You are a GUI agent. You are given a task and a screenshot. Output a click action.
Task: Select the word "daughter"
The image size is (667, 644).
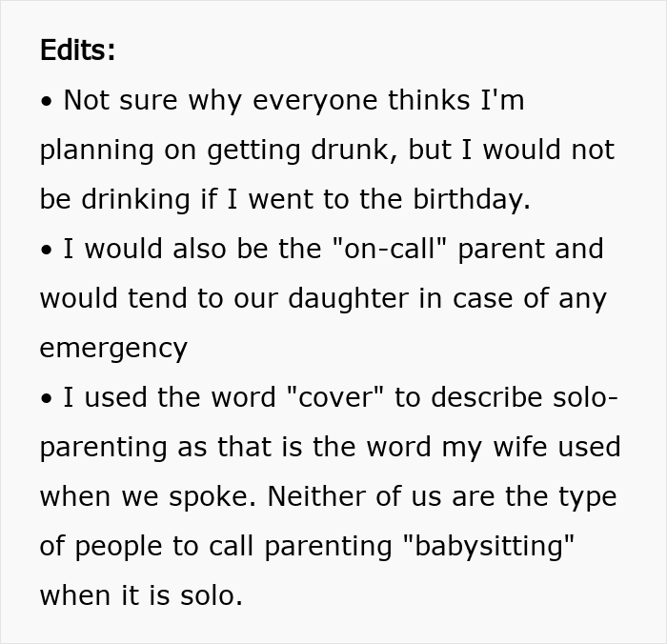click(x=349, y=298)
